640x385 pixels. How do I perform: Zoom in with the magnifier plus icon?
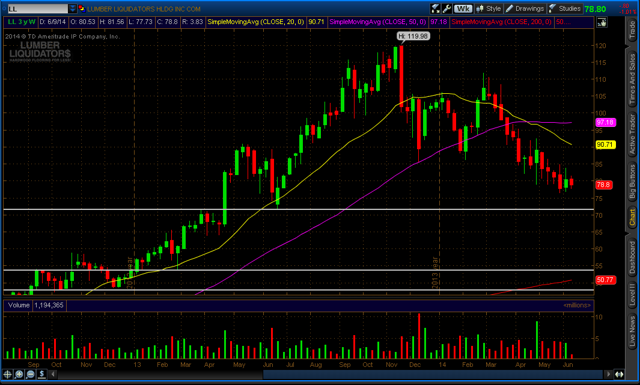click(19, 374)
